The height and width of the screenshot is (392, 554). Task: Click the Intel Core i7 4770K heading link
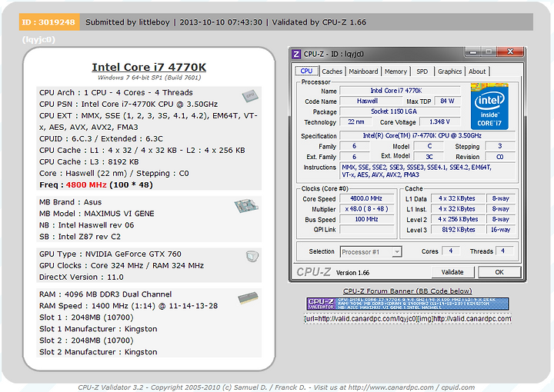149,67
